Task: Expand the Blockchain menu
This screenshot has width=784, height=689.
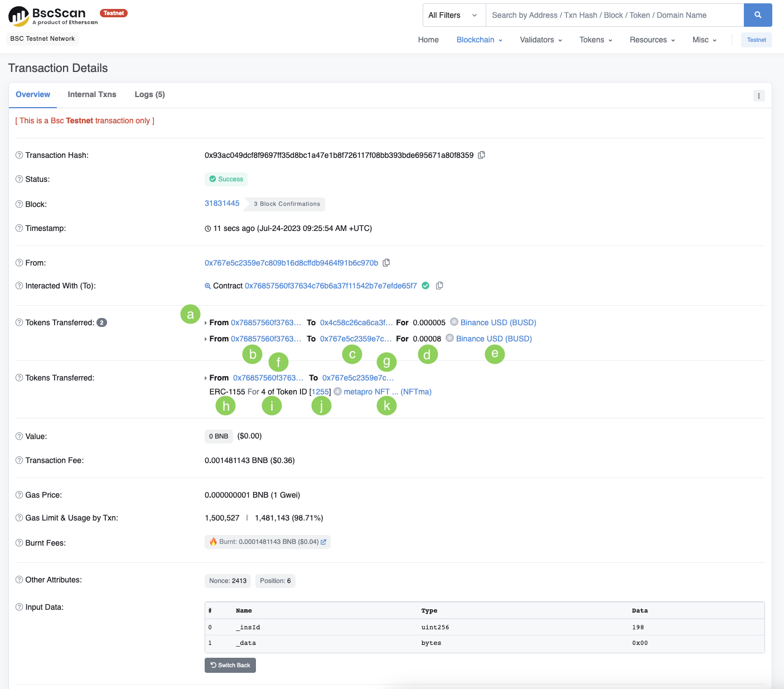Action: [x=479, y=40]
